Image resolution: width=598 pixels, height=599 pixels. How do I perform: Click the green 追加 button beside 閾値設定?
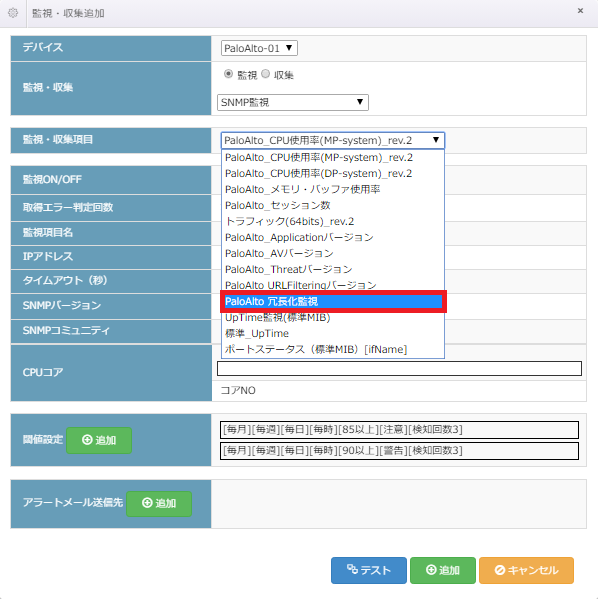coord(99,440)
